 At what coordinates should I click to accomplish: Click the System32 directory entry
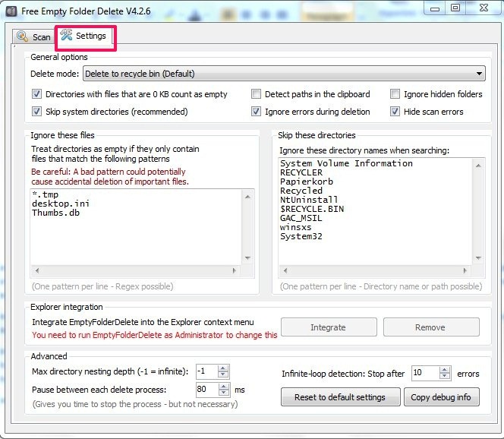pyautogui.click(x=301, y=236)
